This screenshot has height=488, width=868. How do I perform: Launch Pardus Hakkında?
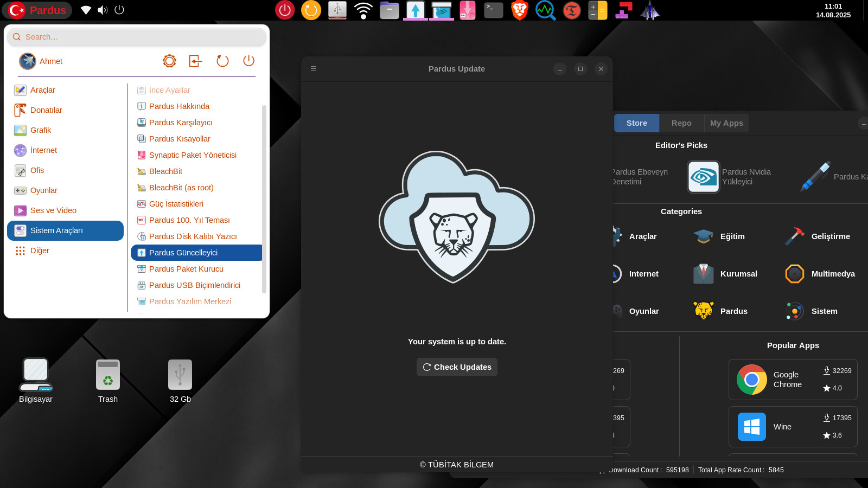(196, 106)
